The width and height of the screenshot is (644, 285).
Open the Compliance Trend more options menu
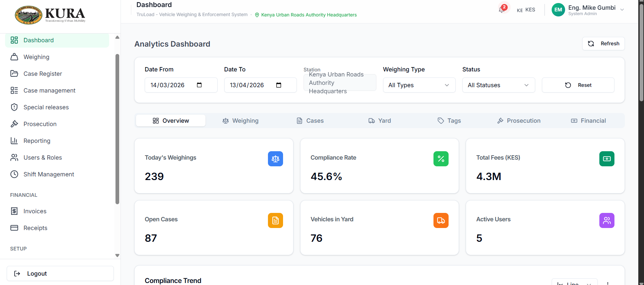click(608, 283)
